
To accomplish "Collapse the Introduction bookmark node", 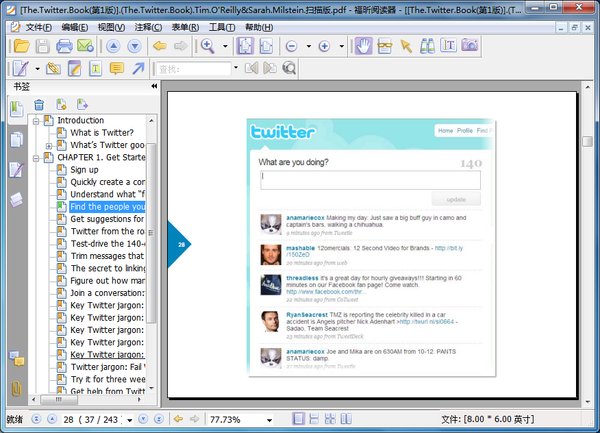I will coord(36,121).
